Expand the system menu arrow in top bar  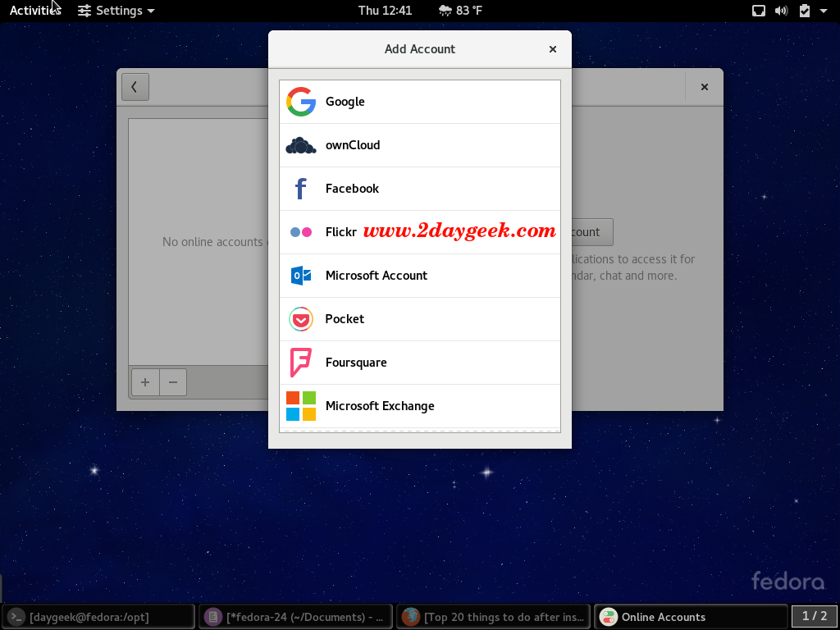click(824, 11)
